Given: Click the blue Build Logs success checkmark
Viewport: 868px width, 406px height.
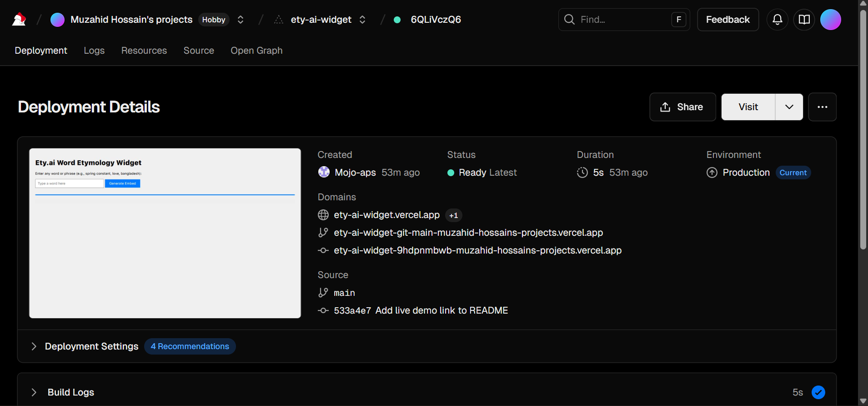Looking at the screenshot, I should (x=818, y=392).
